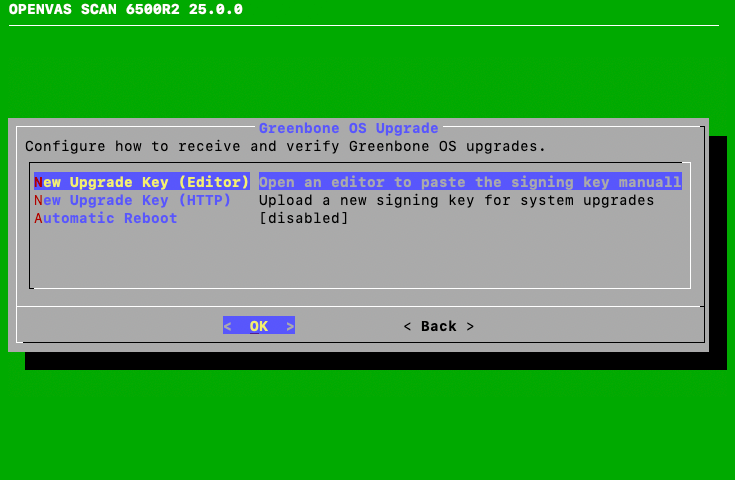Screen dimensions: 735x480
Task: Click 'Upload a new signing key' description text
Action: pyautogui.click(x=456, y=200)
